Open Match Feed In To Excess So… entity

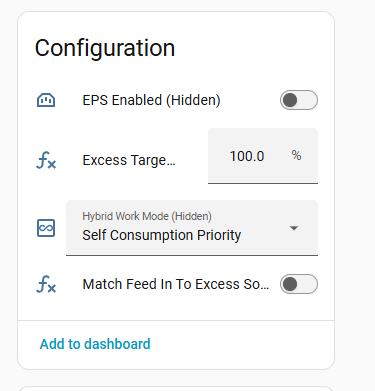coord(176,284)
